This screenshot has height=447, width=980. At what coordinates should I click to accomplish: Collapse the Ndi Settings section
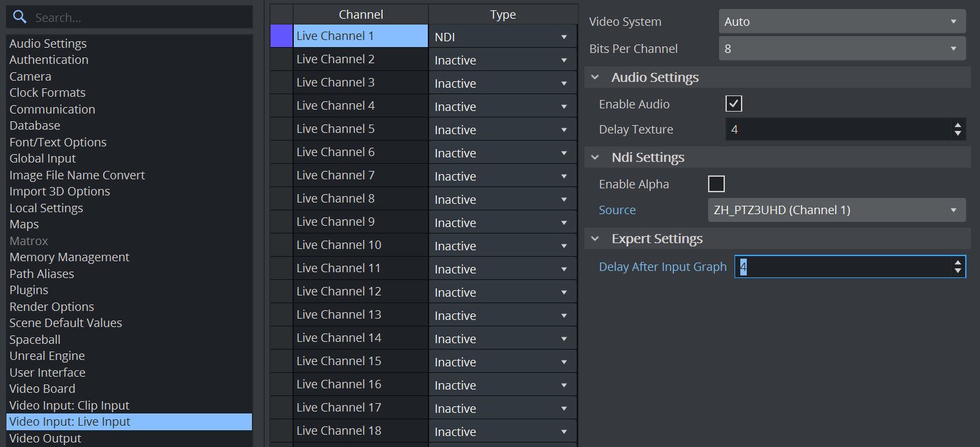point(595,157)
